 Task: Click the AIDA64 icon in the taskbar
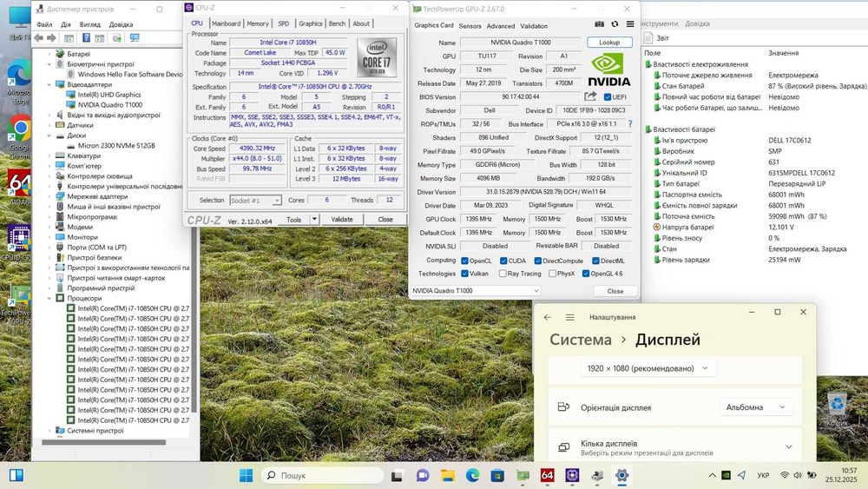(x=547, y=475)
